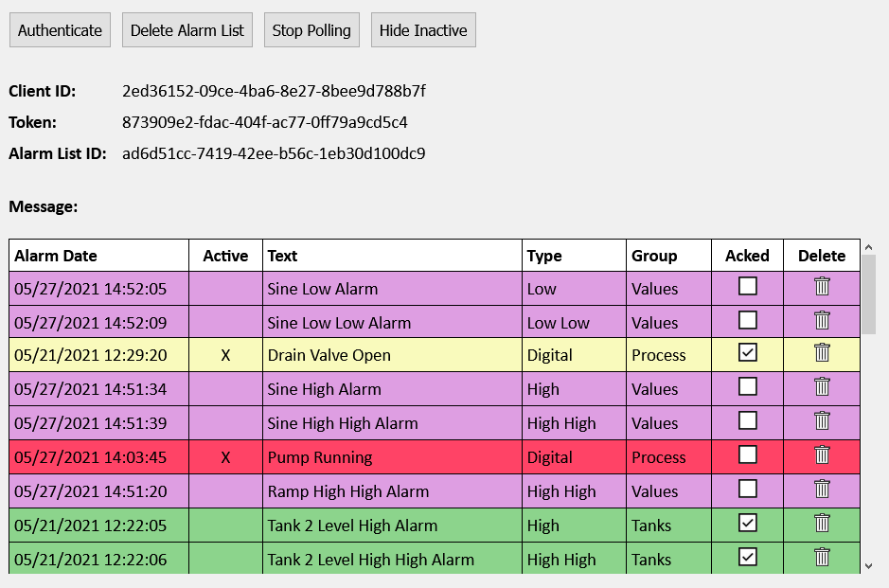Delete the Drain Valve Open alarm
This screenshot has height=588, width=889.
[821, 355]
